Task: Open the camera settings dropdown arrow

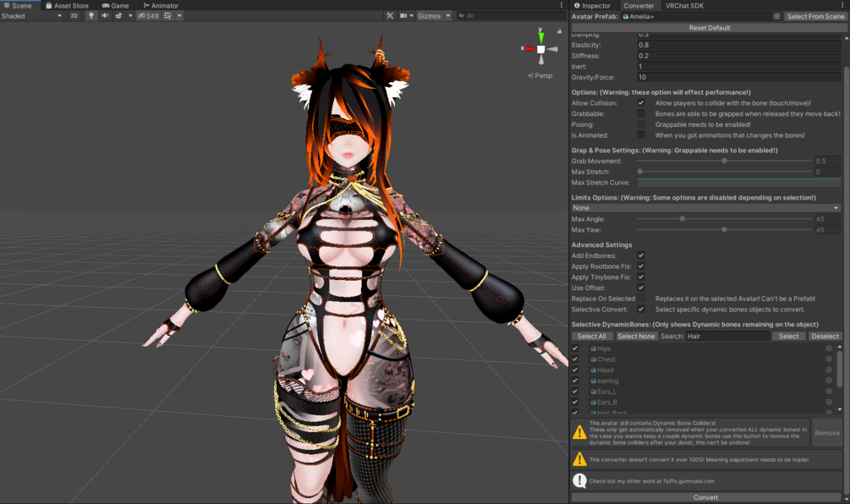Action: [411, 16]
